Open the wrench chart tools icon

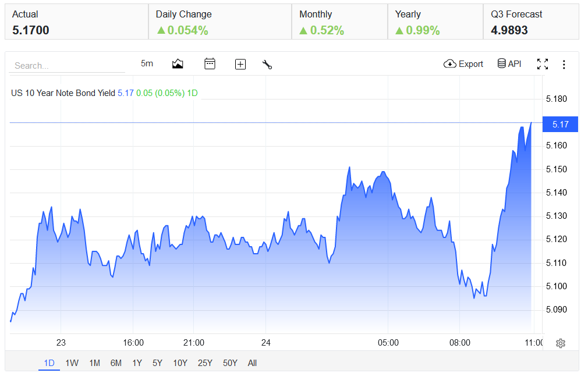coord(267,65)
